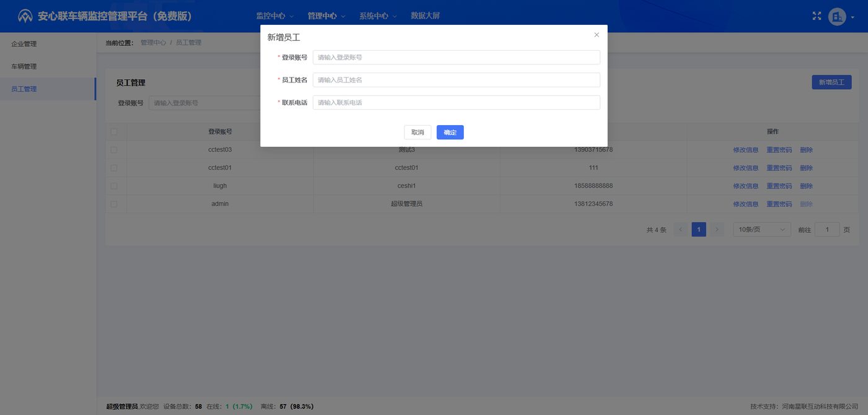
Task: Click the cell 超级管理员
Action: [407, 204]
